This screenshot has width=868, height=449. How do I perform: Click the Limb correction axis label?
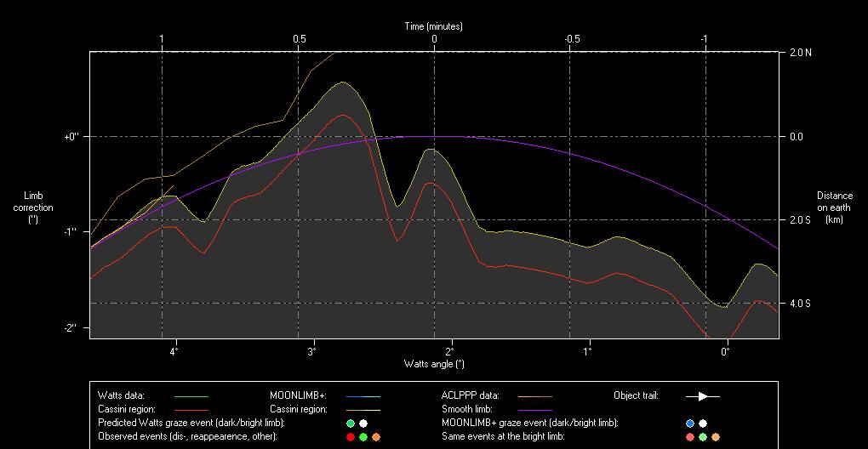click(33, 207)
